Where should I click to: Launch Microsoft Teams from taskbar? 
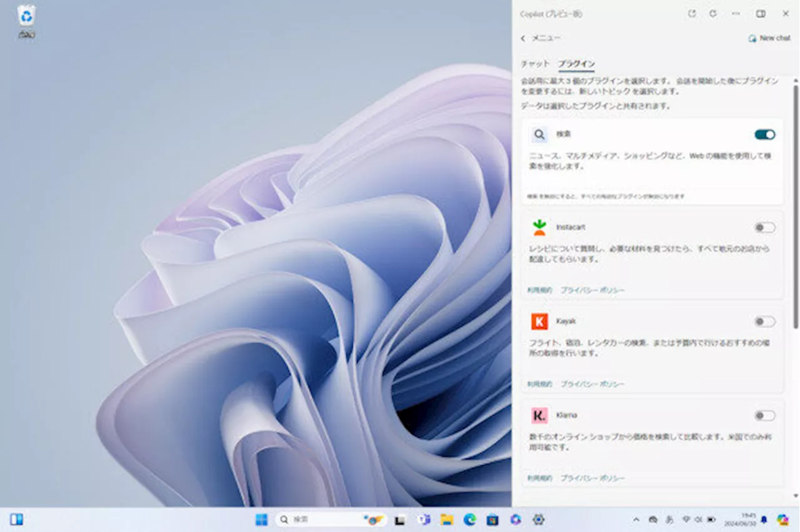(x=424, y=520)
